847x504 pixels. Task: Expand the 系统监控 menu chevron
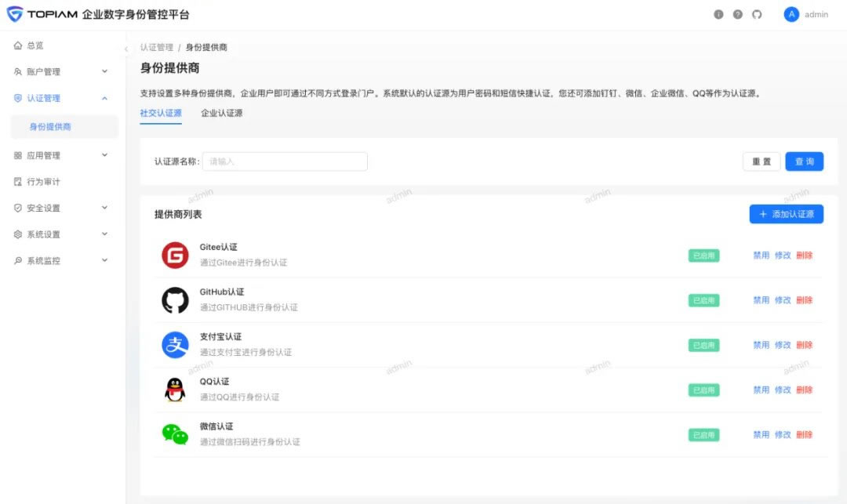click(105, 260)
